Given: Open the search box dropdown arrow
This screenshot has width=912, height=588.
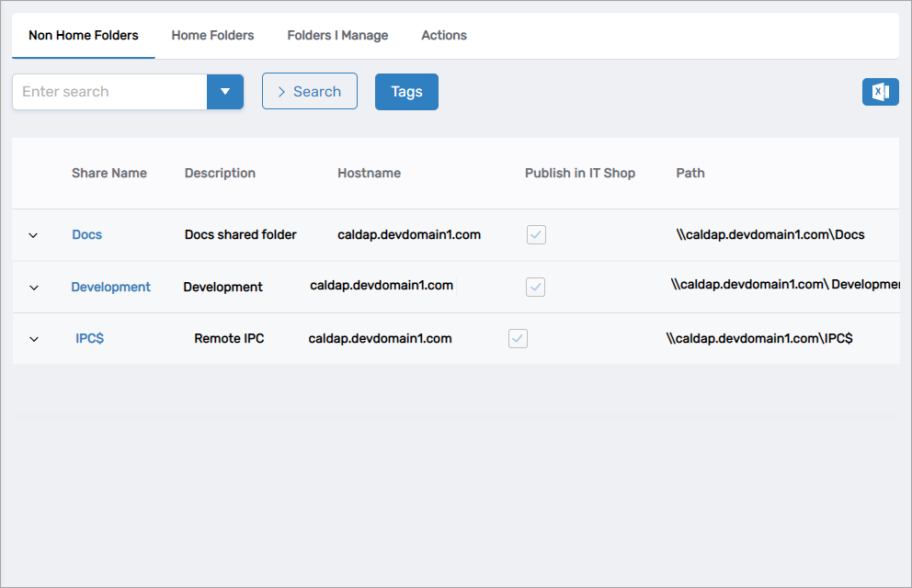Looking at the screenshot, I should click(x=225, y=92).
